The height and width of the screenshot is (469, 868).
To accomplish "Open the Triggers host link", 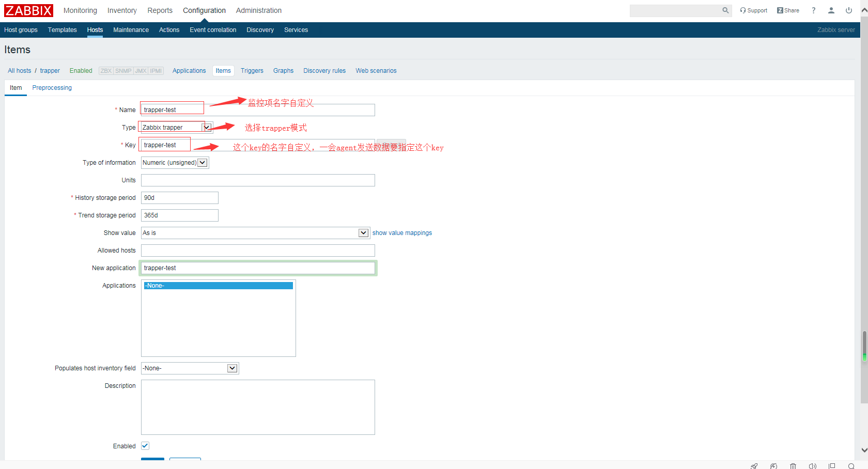I will (x=252, y=71).
